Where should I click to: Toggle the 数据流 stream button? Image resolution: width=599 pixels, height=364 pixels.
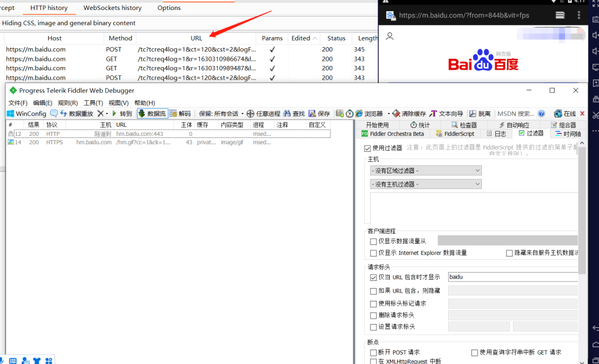[152, 114]
